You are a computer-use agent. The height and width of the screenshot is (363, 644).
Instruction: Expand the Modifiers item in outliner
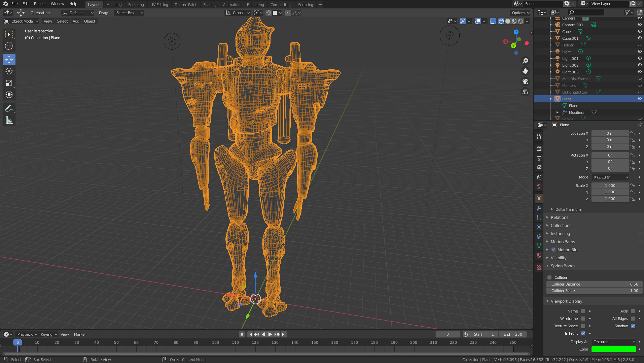coord(558,112)
